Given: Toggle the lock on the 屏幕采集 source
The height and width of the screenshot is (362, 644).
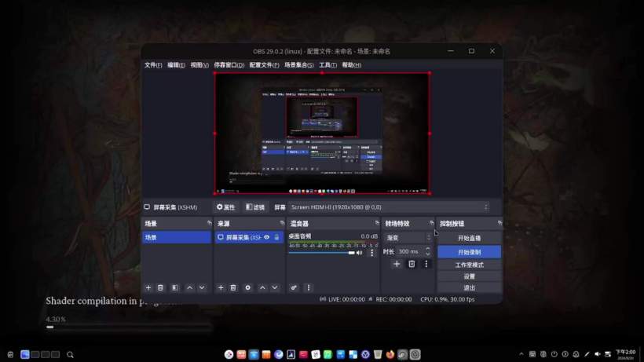Looking at the screenshot, I should point(276,237).
